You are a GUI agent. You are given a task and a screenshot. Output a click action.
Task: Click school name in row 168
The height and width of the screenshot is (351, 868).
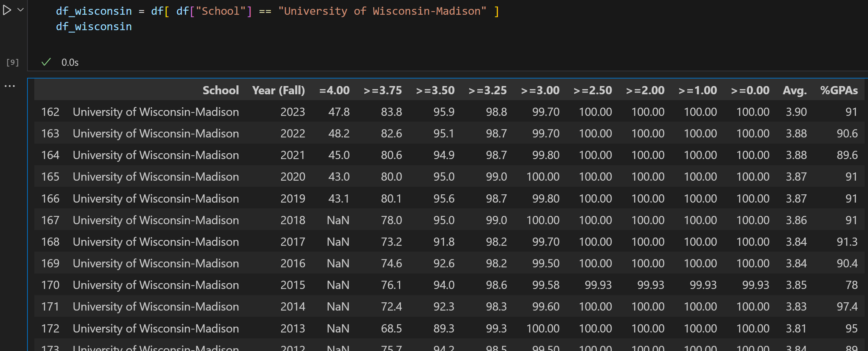tap(156, 242)
